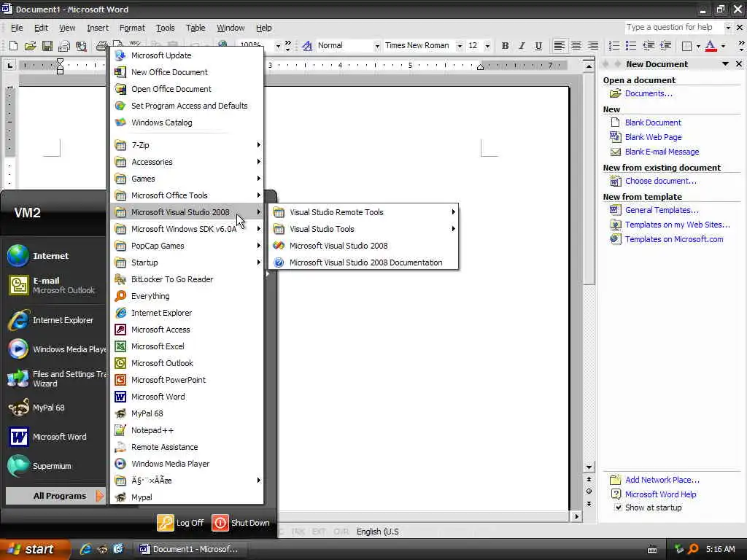Image resolution: width=747 pixels, height=560 pixels.
Task: Click the Open folder toolbar icon
Action: pyautogui.click(x=31, y=46)
